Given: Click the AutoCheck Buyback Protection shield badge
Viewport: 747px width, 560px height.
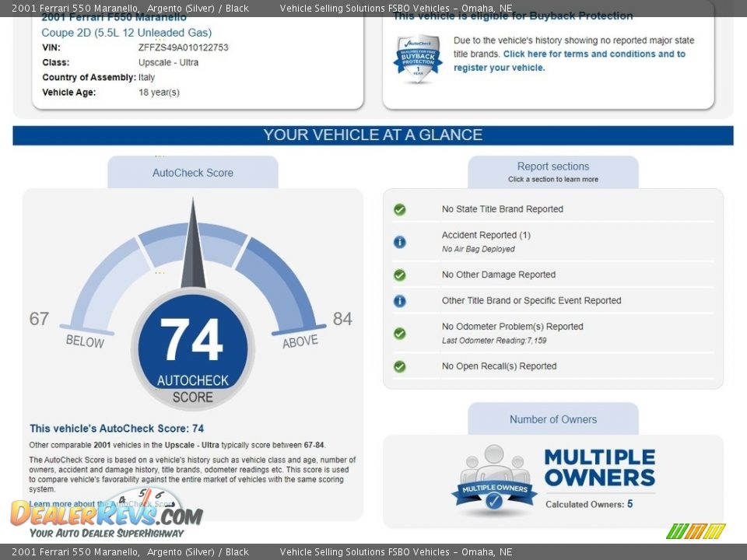Looking at the screenshot, I should (418, 58).
